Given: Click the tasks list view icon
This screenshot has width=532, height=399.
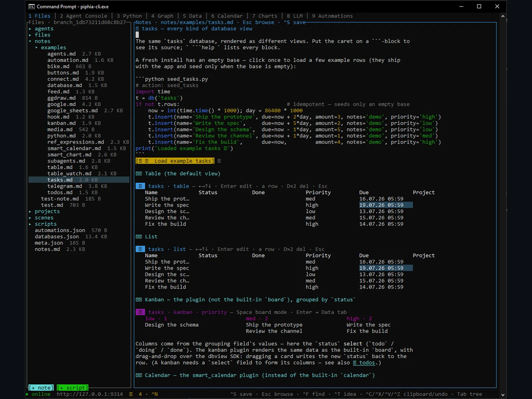Looking at the screenshot, I should pyautogui.click(x=140, y=249).
